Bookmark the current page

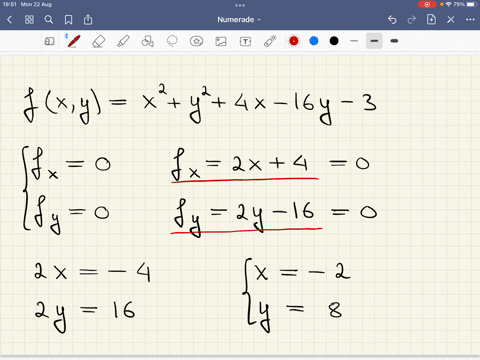pos(68,20)
